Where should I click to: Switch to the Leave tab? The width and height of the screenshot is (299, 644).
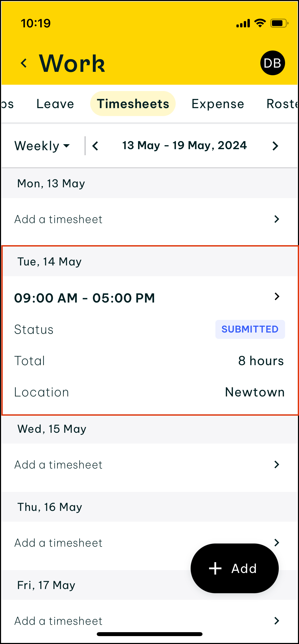point(55,104)
